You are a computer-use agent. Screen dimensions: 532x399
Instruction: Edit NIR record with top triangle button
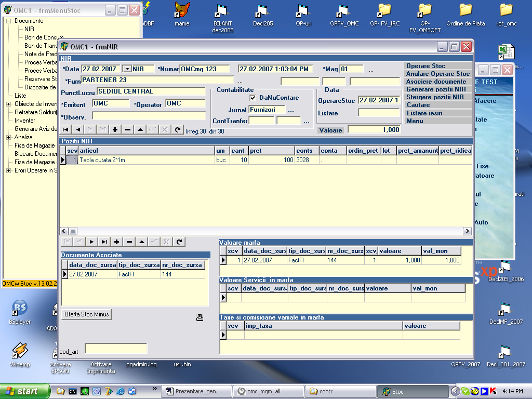(x=140, y=129)
